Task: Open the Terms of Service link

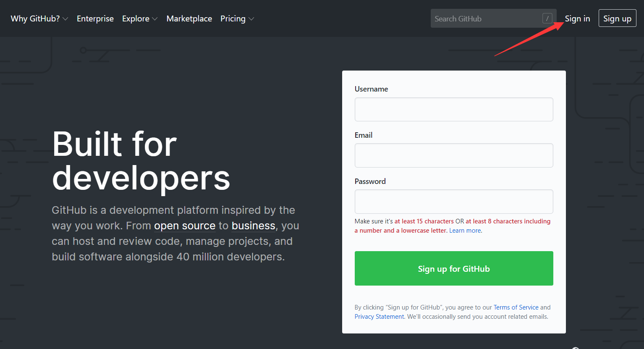Action: coord(516,307)
